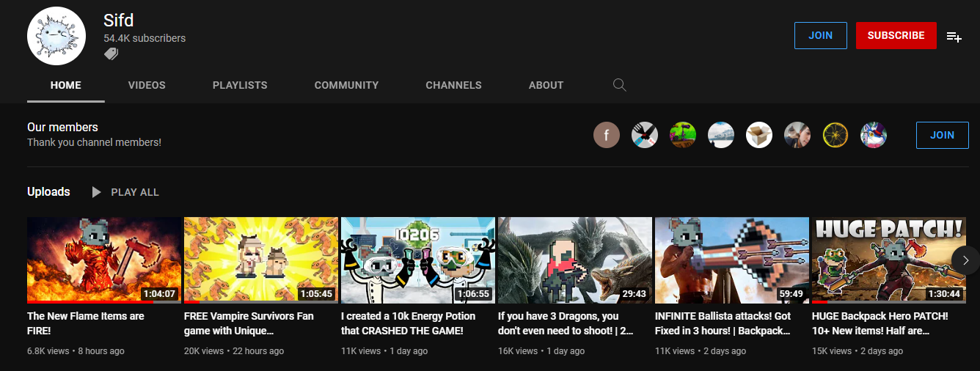The width and height of the screenshot is (980, 371).
Task: Click '20K views • 22 hours ago' text
Action: pyautogui.click(x=234, y=351)
